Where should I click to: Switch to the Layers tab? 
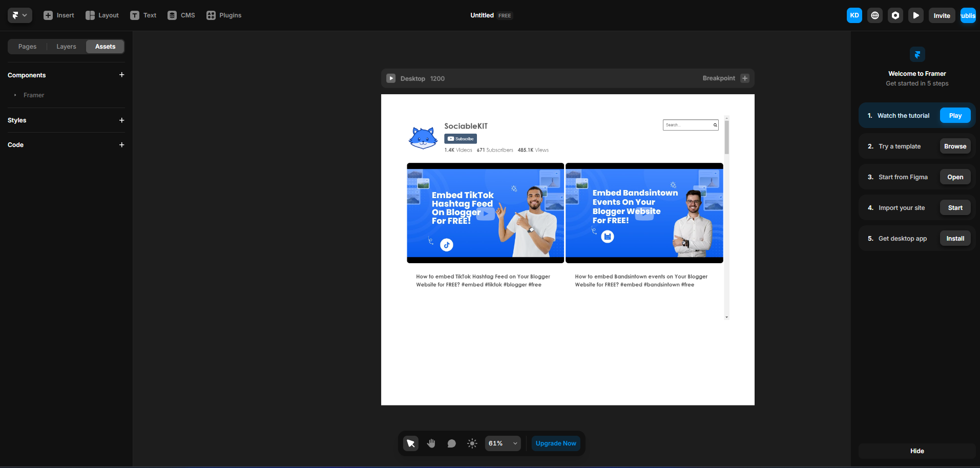(x=66, y=47)
